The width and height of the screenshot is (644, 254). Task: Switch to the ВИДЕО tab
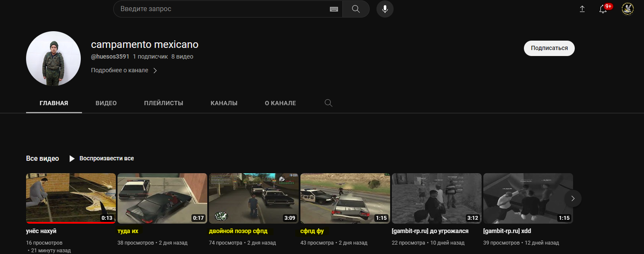(x=106, y=103)
